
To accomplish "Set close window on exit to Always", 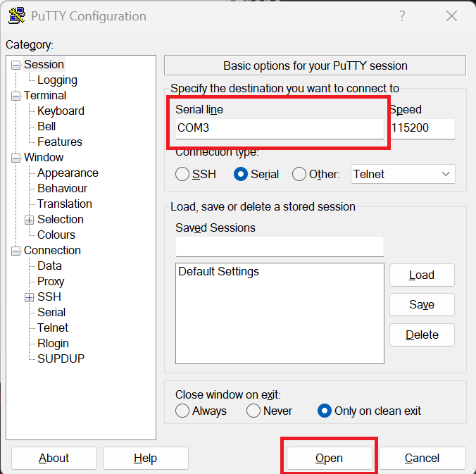I will coord(182,411).
